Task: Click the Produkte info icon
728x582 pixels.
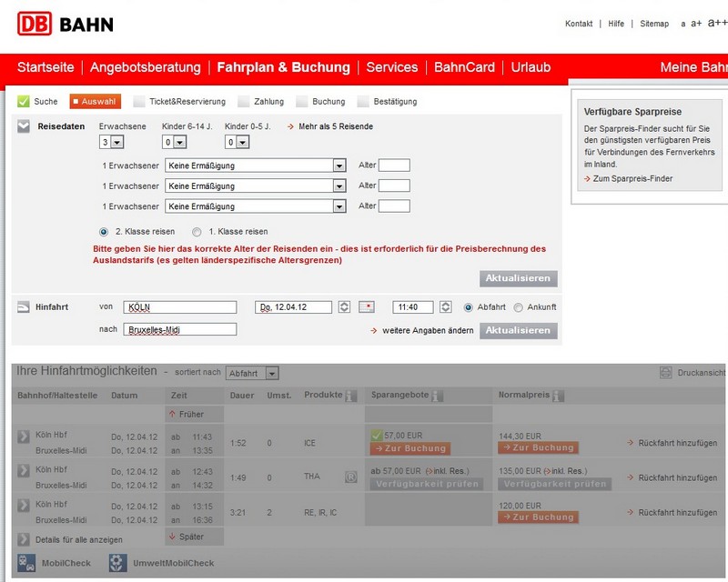Action: (x=351, y=396)
